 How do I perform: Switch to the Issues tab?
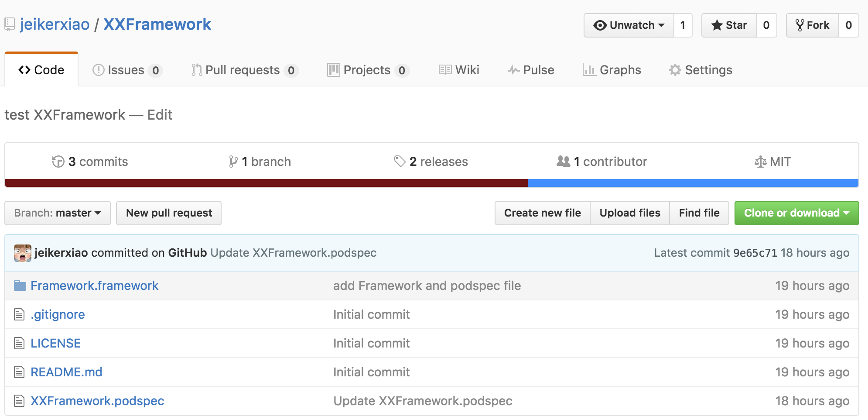coord(127,70)
